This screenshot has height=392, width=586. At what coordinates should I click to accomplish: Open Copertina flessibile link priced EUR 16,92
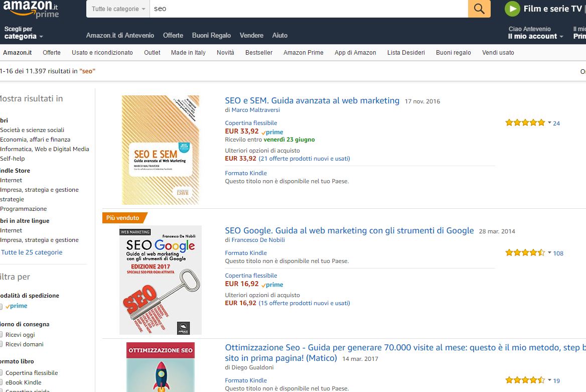[251, 276]
